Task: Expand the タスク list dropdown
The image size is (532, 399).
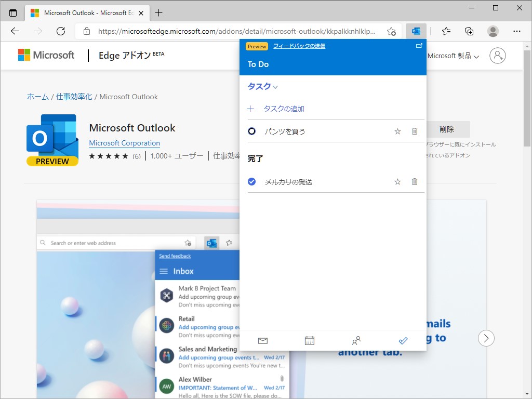Action: [262, 87]
